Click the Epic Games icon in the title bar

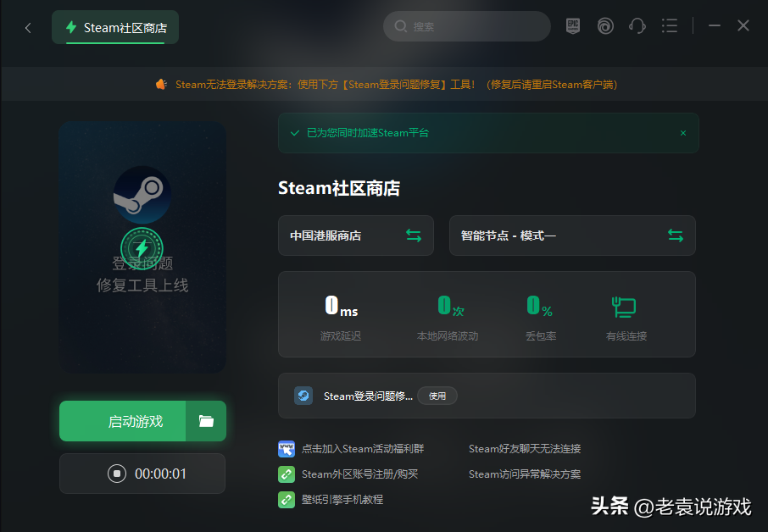[x=573, y=25]
